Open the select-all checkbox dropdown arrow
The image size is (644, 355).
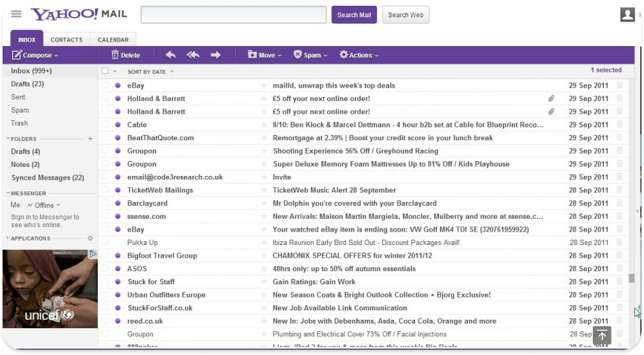point(115,72)
